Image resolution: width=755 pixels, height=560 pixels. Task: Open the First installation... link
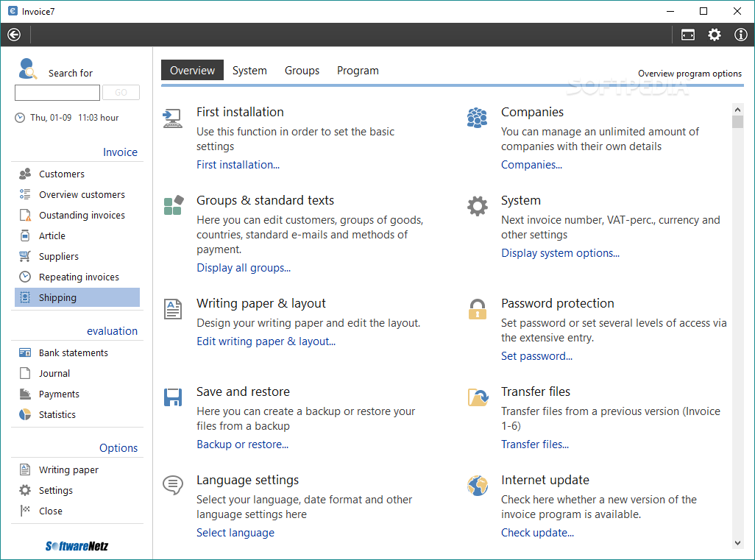[238, 165]
